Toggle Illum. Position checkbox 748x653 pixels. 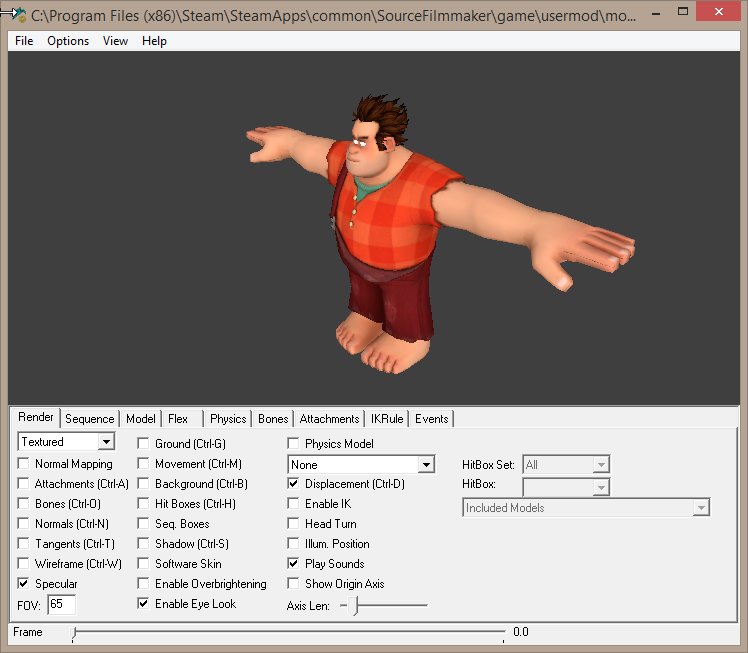[293, 544]
